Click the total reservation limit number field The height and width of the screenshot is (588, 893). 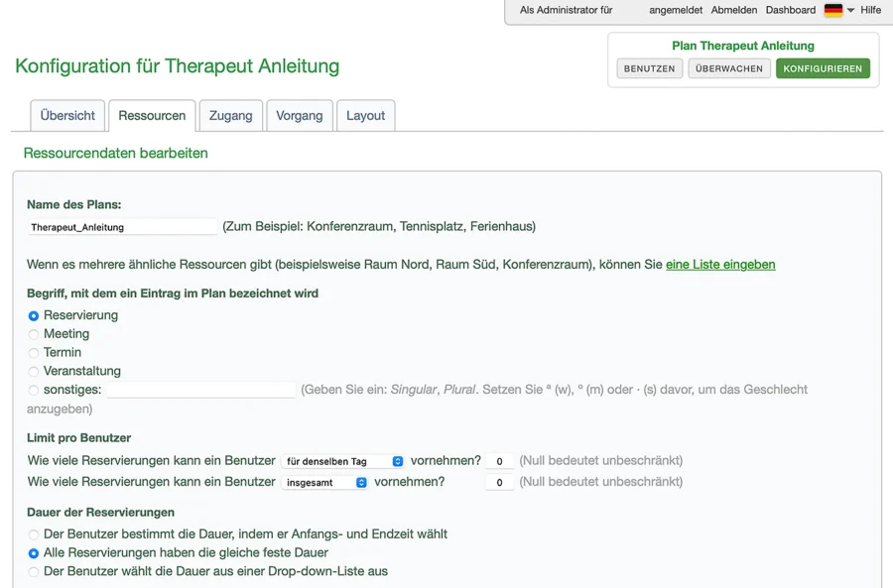click(499, 482)
